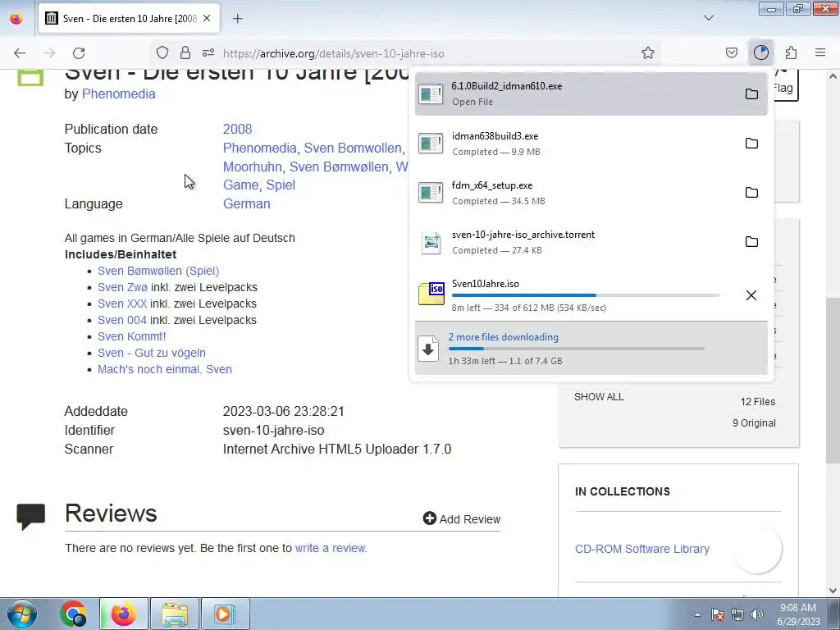840x630 pixels.
Task: Open the Sven Kommt! link
Action: click(132, 336)
